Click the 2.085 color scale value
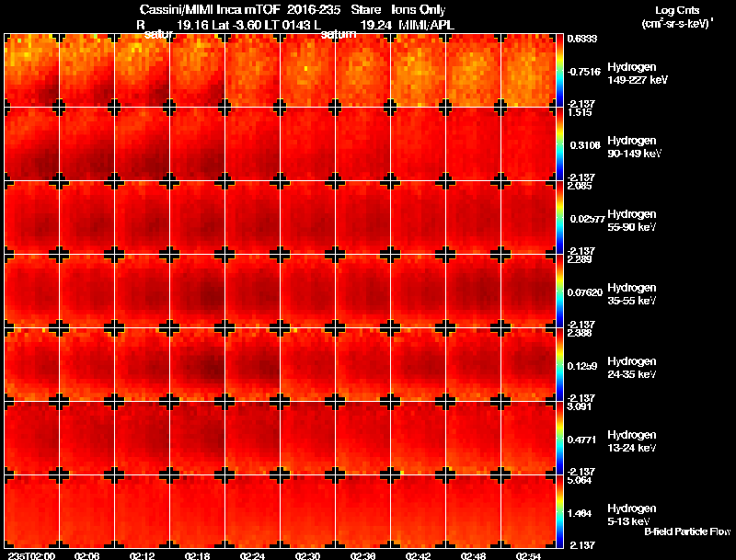Image resolution: width=736 pixels, height=560 pixels. (580, 186)
